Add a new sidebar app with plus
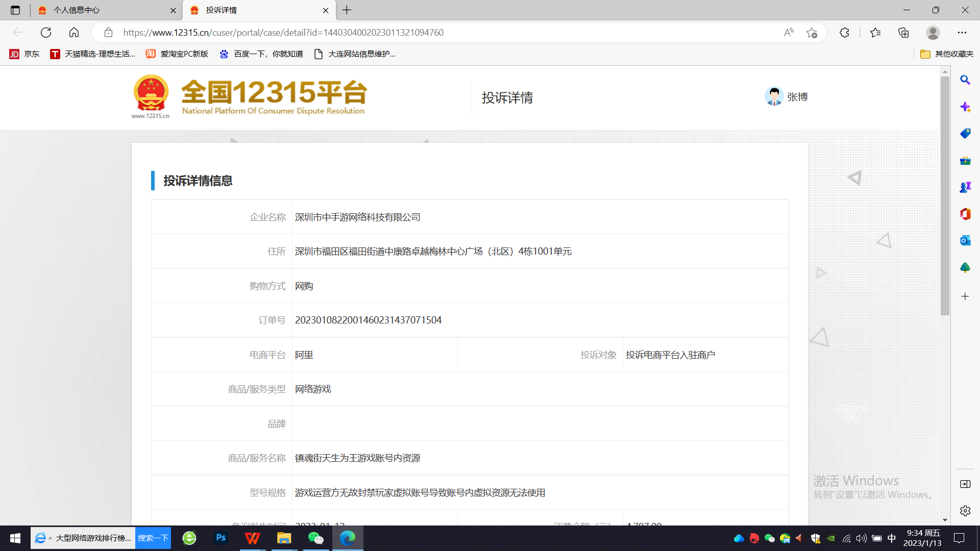The image size is (980, 551). [x=965, y=296]
